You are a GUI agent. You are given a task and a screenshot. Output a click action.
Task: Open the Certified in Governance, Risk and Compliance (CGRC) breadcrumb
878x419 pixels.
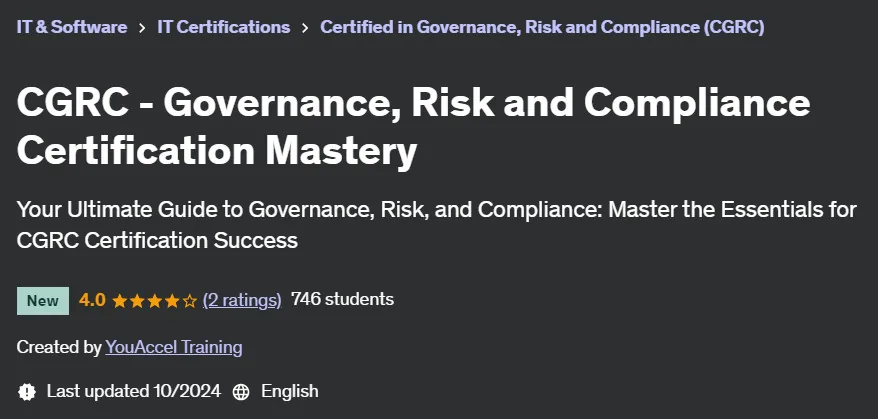542,27
